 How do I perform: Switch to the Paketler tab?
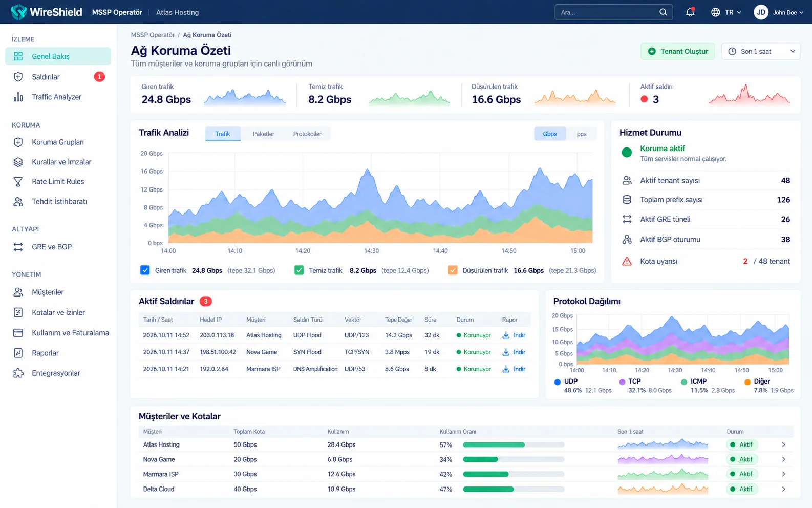[264, 134]
